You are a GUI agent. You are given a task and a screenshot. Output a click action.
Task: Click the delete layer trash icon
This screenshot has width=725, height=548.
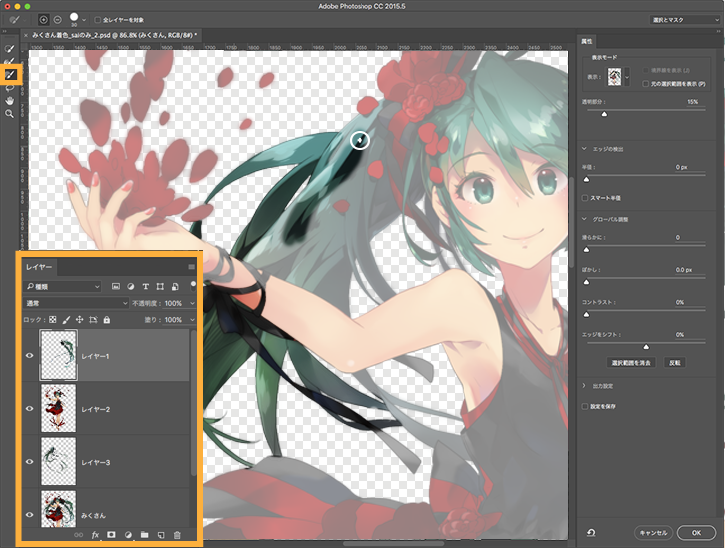pyautogui.click(x=177, y=535)
